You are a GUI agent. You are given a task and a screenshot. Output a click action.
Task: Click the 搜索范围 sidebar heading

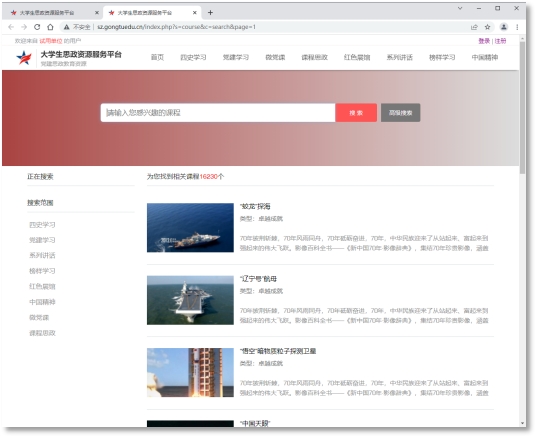pyautogui.click(x=40, y=203)
